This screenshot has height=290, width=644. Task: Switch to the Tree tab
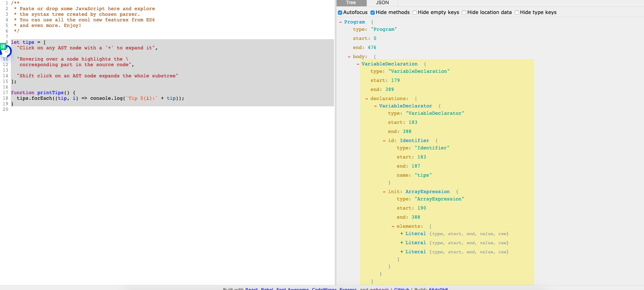coord(351,3)
